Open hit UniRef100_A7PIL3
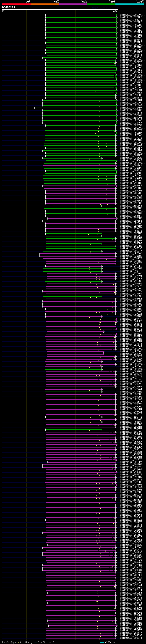146x644 pixels. (131, 17)
